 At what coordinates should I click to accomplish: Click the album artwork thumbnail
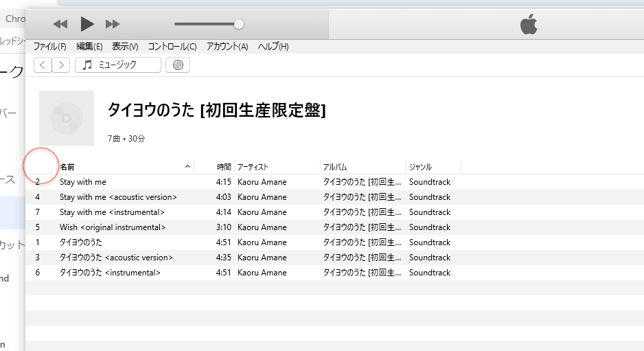pyautogui.click(x=67, y=118)
